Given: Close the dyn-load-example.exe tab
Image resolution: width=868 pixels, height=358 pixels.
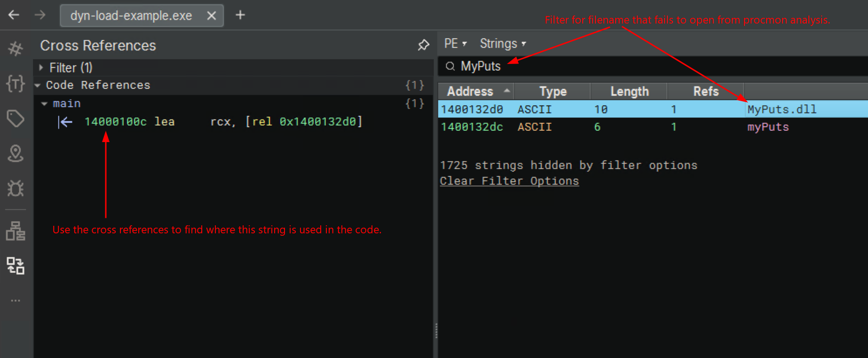Looking at the screenshot, I should [x=212, y=16].
